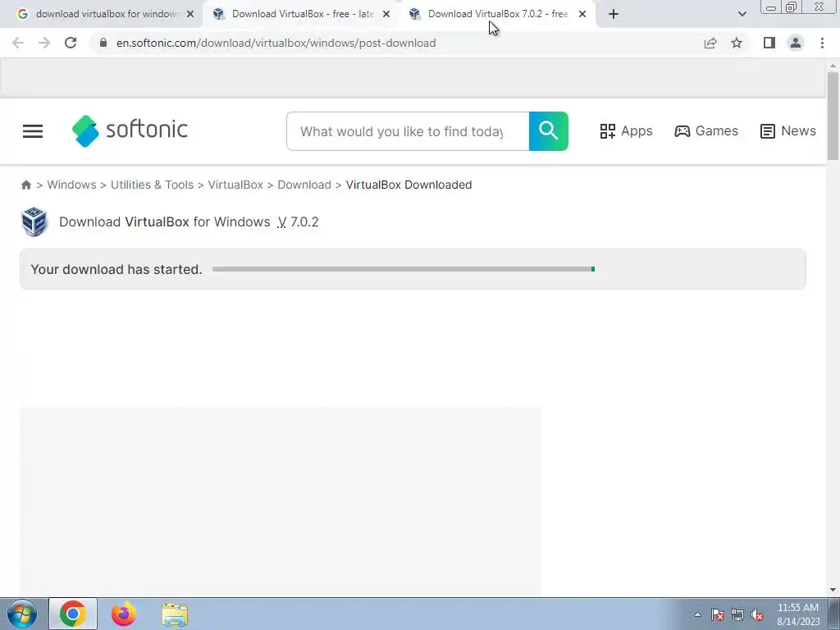Viewport: 840px width, 630px height.
Task: Open a new browser tab
Action: [x=614, y=15]
